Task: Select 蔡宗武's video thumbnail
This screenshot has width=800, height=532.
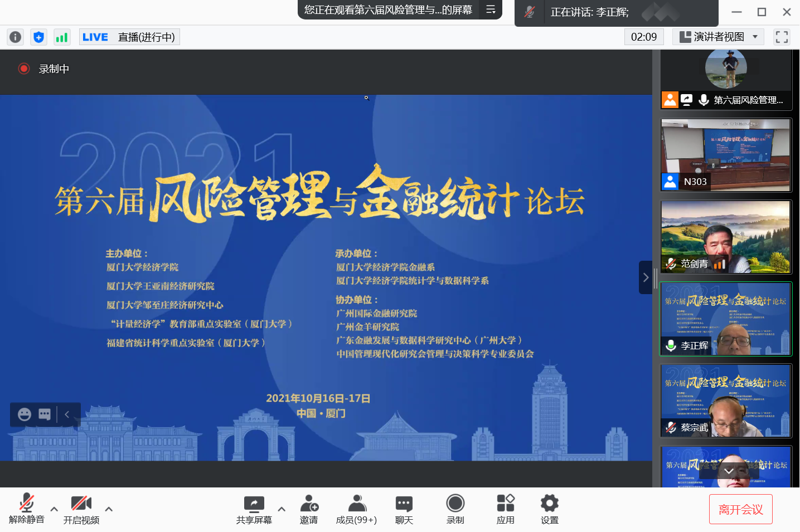Action: tap(726, 401)
